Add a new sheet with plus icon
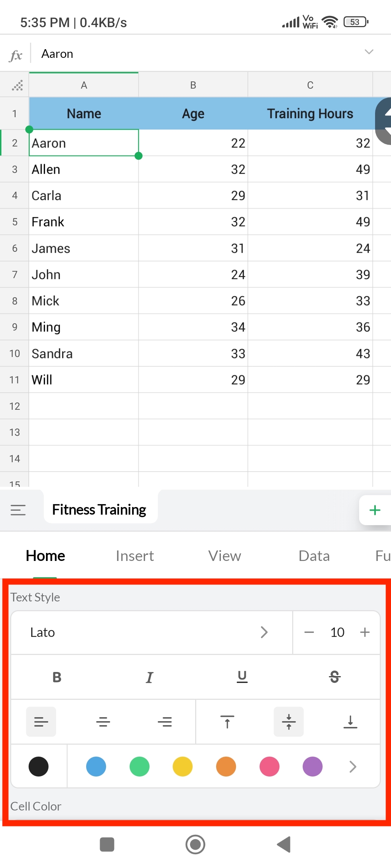391x868 pixels. (x=375, y=510)
